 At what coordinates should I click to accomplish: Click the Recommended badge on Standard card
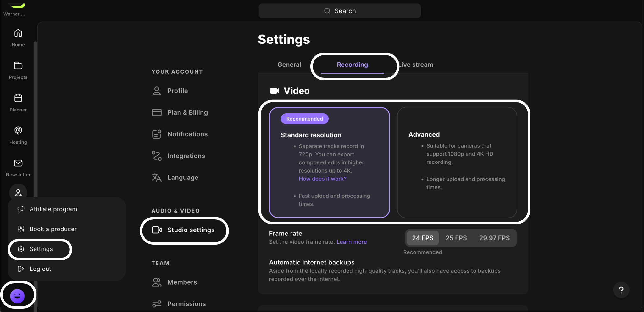coord(304,119)
